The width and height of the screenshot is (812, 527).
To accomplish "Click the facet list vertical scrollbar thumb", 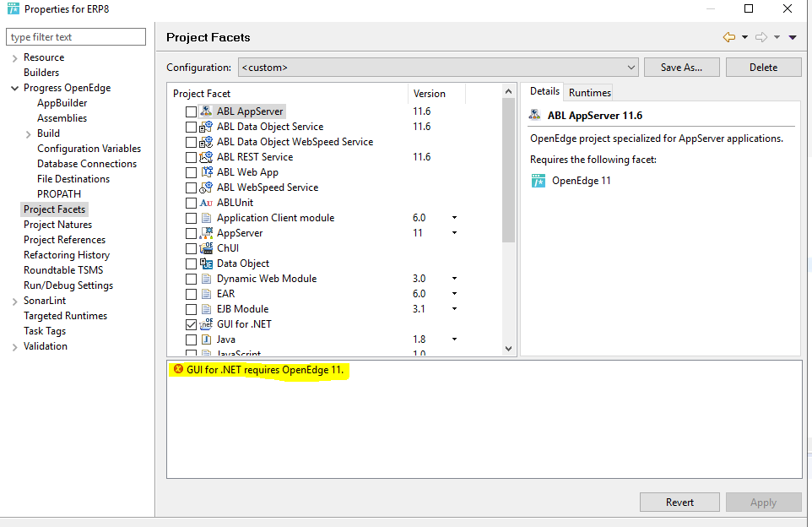I will [x=508, y=170].
